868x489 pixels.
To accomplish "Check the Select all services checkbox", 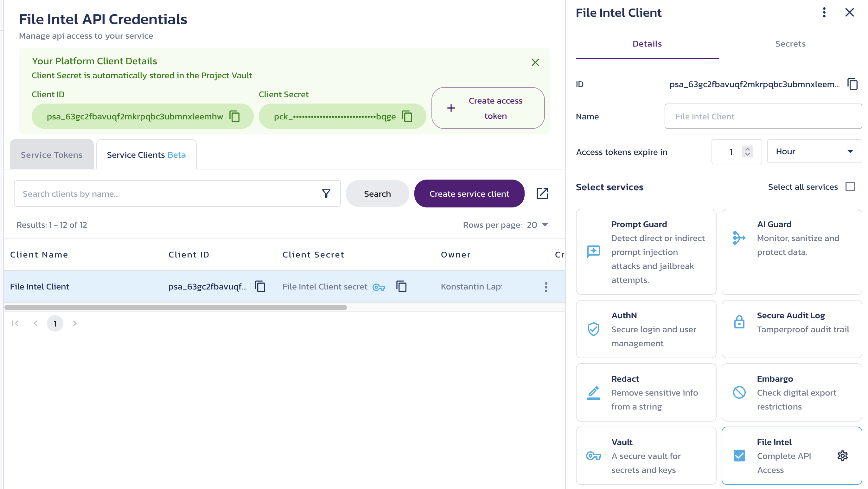I will (850, 187).
